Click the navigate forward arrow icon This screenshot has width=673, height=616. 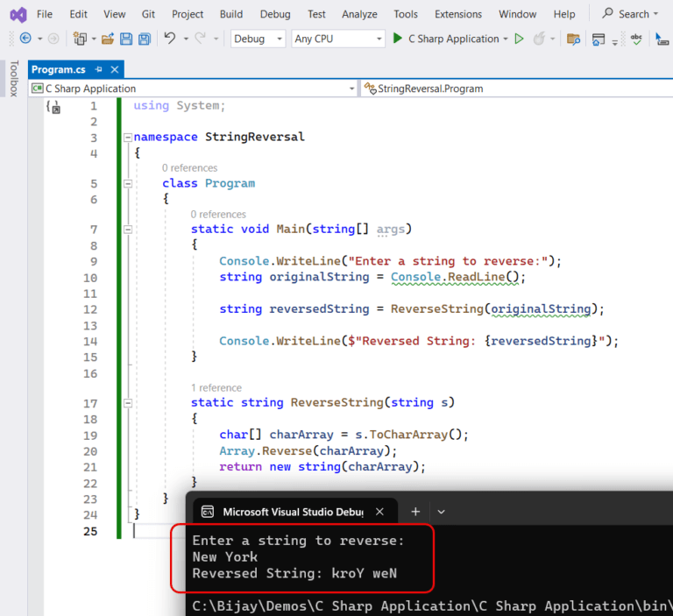pos(53,39)
